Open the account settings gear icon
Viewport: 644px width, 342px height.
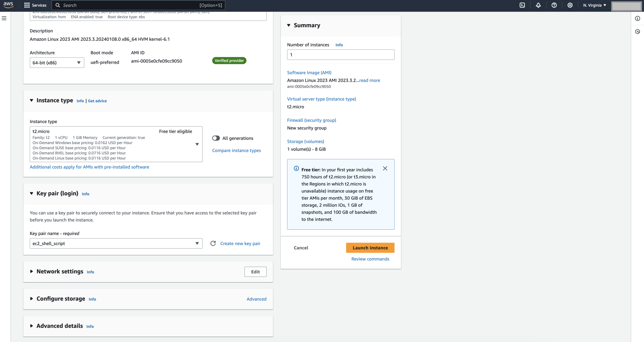[x=570, y=5]
